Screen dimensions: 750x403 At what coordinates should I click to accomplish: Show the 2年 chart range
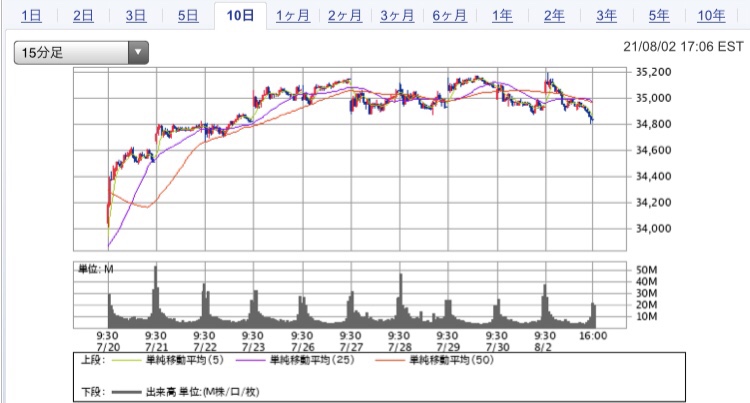point(554,16)
